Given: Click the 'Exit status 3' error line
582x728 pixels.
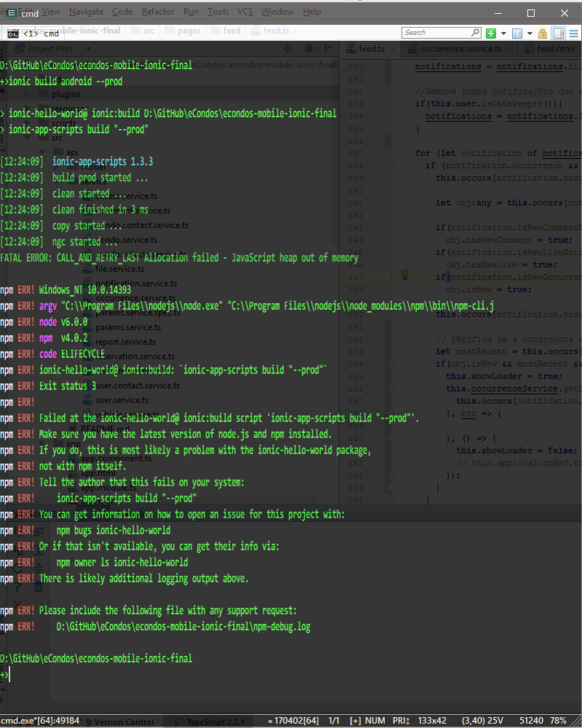Looking at the screenshot, I should (x=48, y=386).
